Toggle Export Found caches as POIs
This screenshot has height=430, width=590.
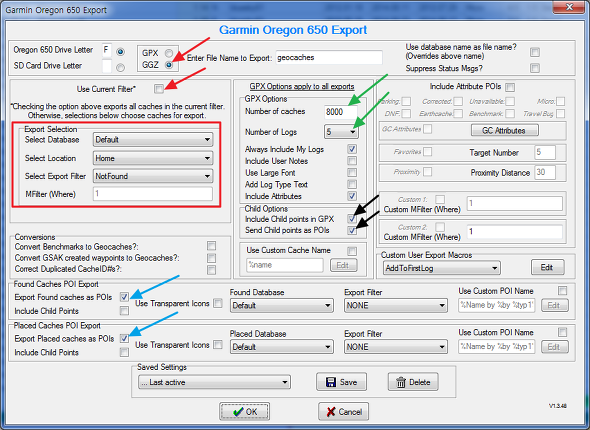point(124,297)
